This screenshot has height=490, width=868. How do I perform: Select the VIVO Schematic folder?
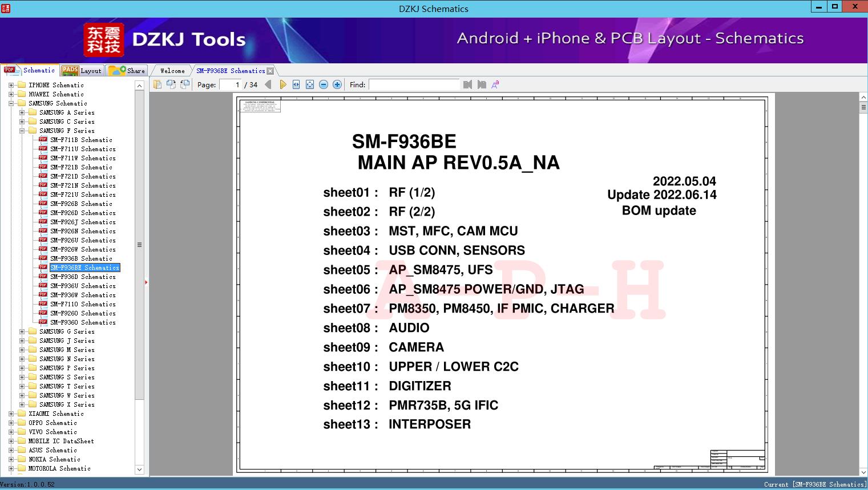point(53,432)
